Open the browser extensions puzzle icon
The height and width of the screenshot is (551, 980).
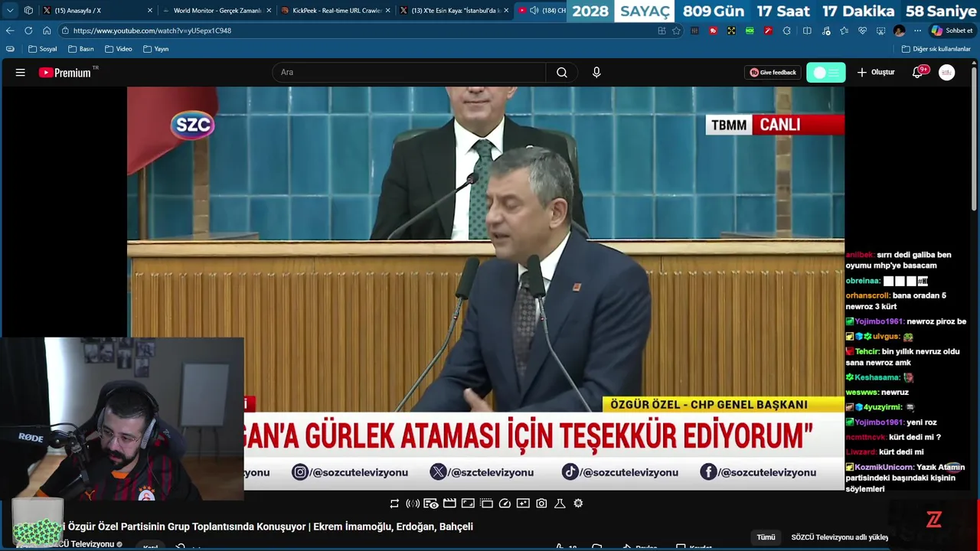click(x=786, y=31)
